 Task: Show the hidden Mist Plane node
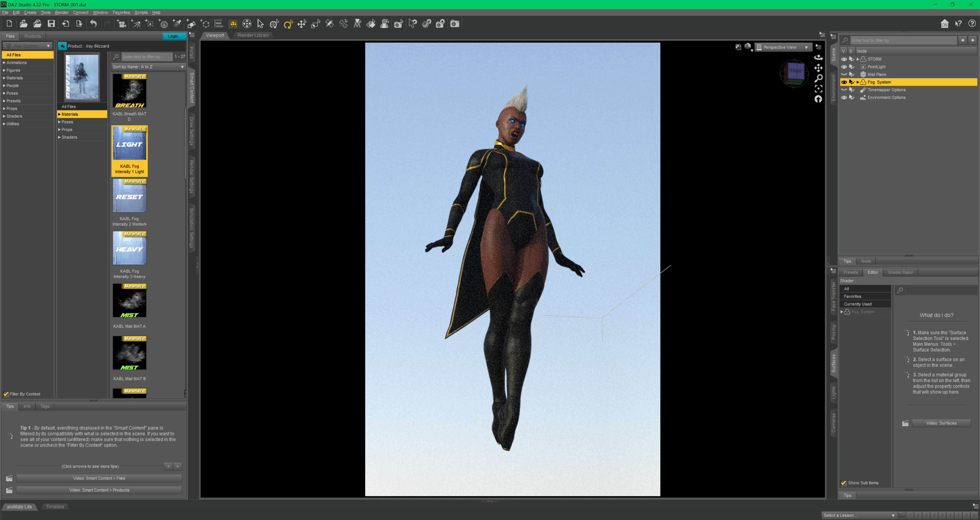point(844,75)
